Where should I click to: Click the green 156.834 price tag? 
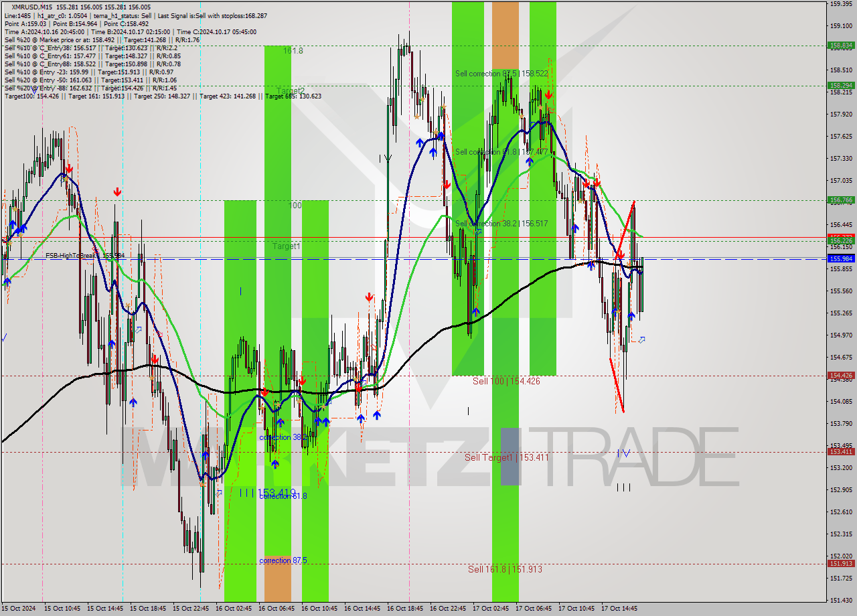[841, 46]
